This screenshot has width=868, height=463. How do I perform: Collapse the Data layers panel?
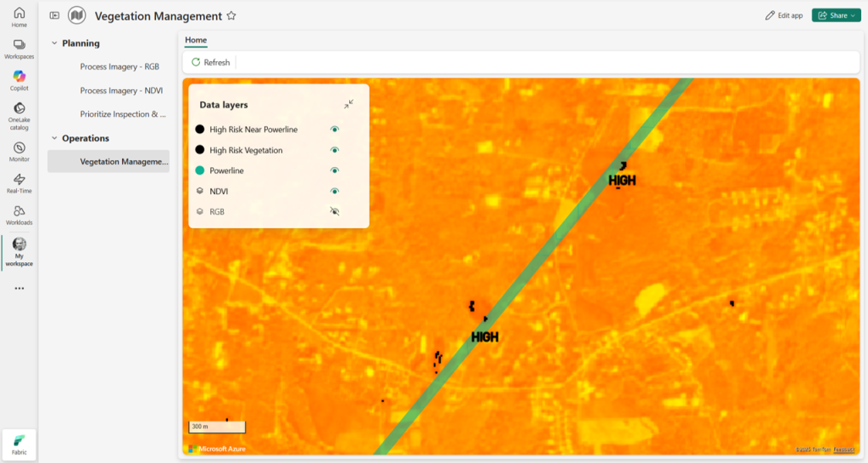click(x=348, y=104)
